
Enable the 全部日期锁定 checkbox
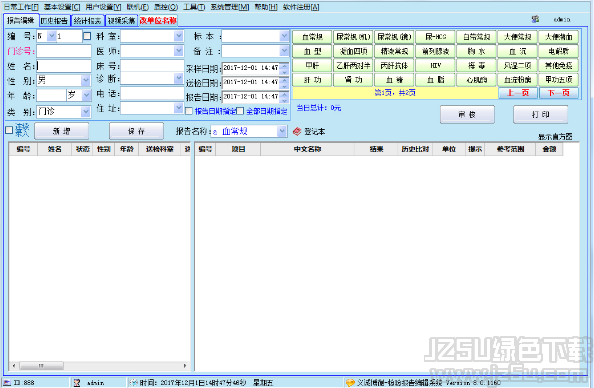tap(240, 111)
